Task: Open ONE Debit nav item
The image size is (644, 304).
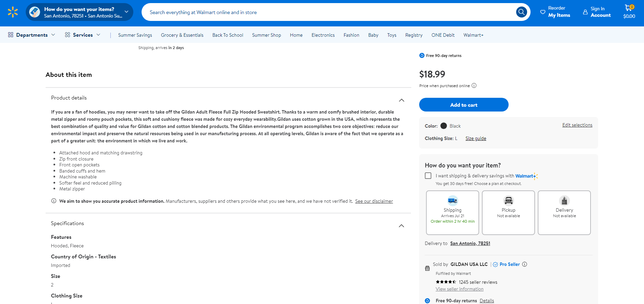Action: click(x=443, y=35)
